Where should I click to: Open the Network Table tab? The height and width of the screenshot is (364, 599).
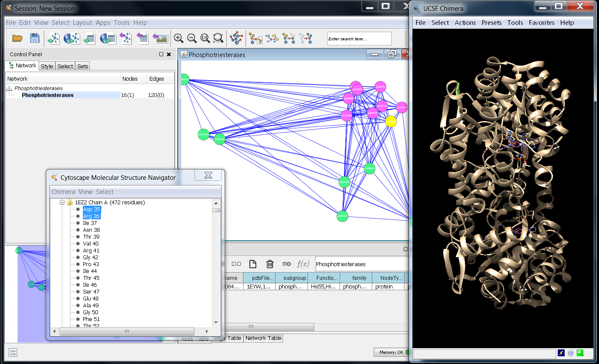point(263,338)
